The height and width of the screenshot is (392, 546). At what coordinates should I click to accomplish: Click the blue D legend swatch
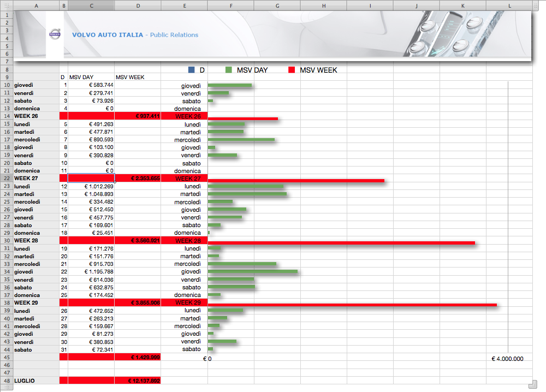click(191, 70)
